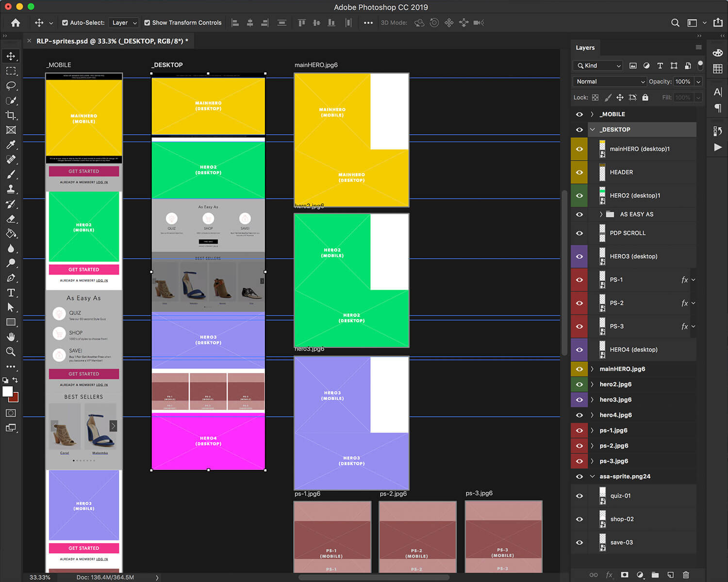This screenshot has width=728, height=582.
Task: Select the Clone Stamp tool
Action: point(11,189)
